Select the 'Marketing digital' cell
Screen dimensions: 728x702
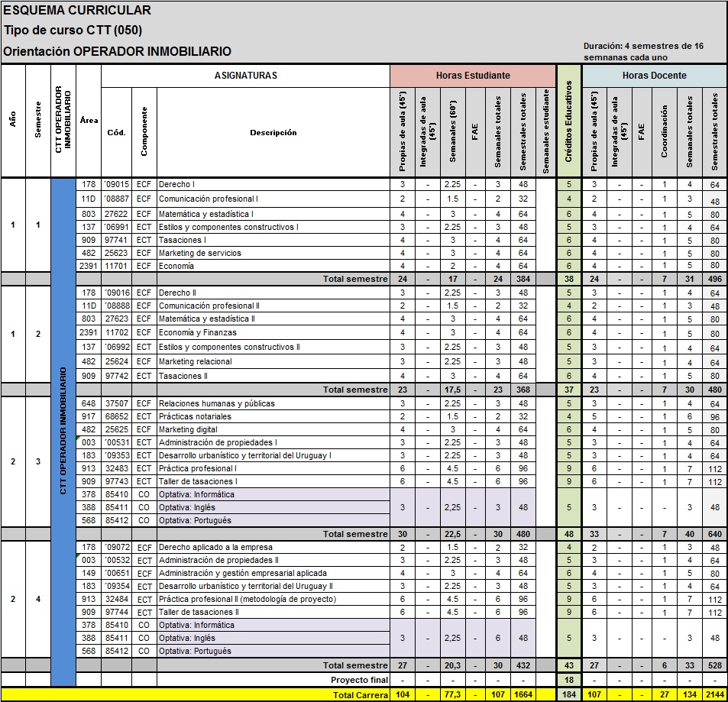[273, 429]
